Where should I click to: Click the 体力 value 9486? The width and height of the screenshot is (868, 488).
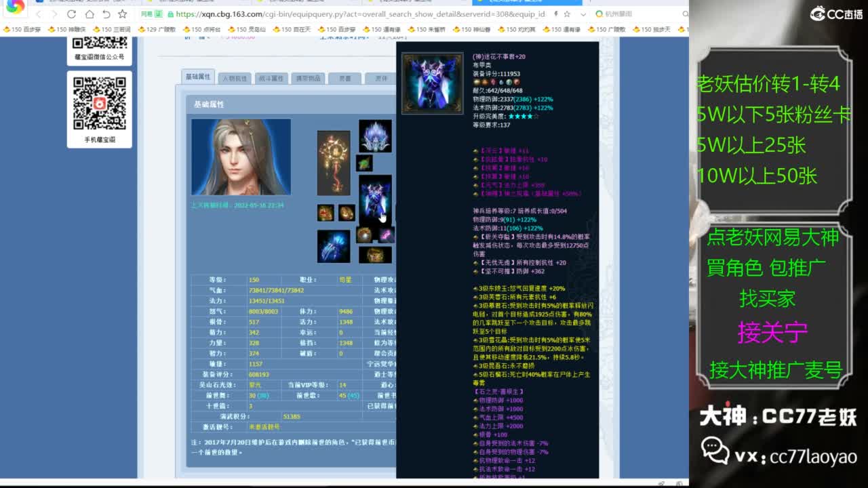[346, 312]
